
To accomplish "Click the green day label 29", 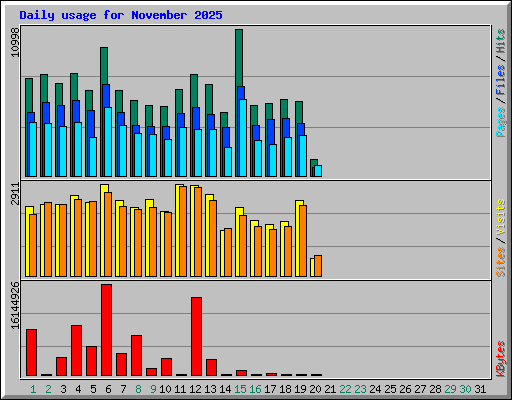I will click(x=450, y=389).
